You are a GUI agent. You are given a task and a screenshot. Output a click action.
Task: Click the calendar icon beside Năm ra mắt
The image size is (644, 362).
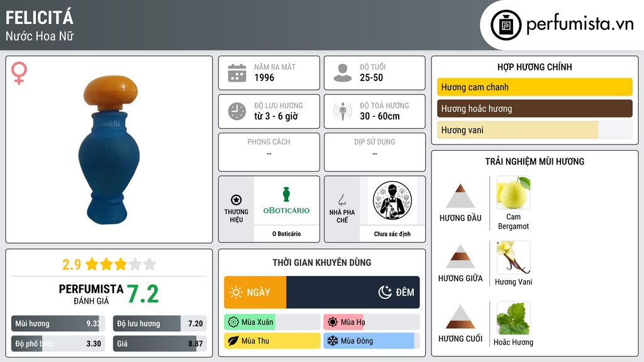(237, 73)
